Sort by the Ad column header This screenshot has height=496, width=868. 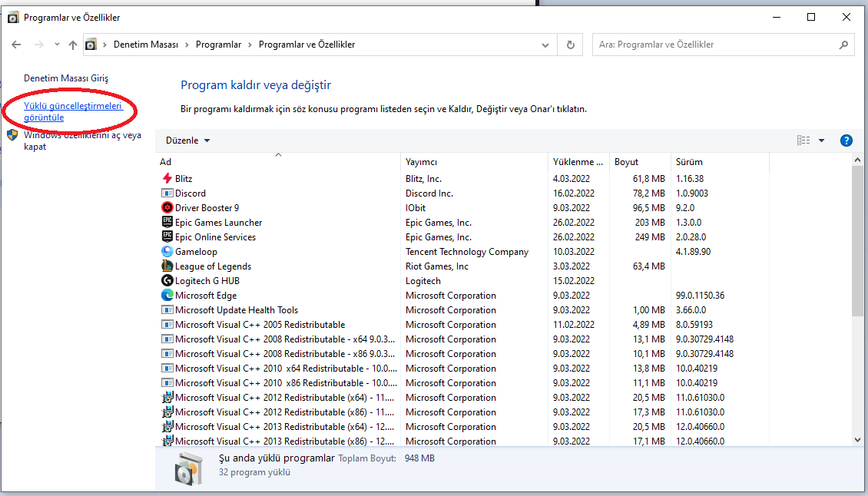(x=278, y=162)
